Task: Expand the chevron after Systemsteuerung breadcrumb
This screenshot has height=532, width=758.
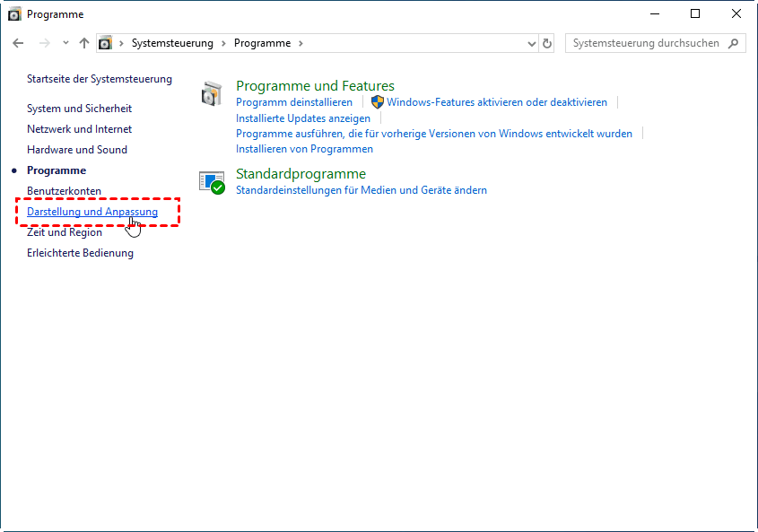Action: [x=223, y=43]
